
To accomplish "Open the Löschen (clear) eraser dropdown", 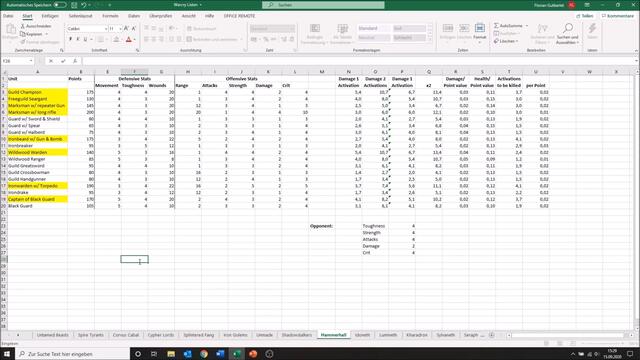I will (506, 41).
